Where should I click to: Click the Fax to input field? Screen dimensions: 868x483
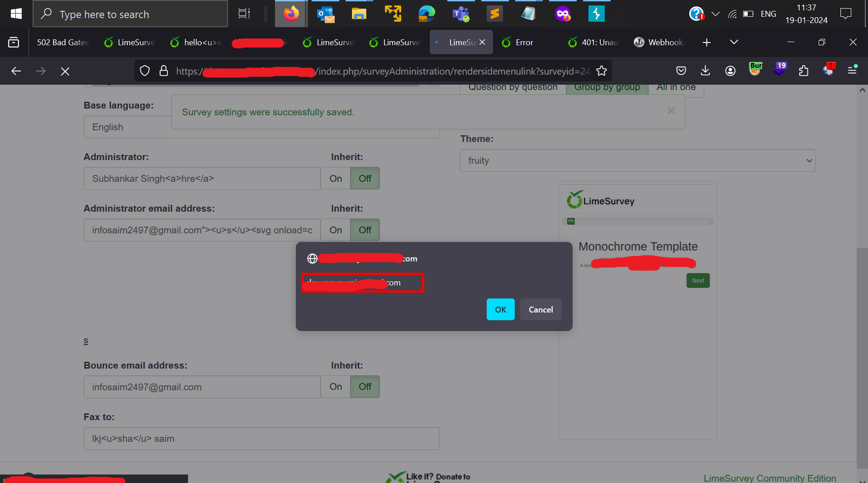(x=261, y=438)
